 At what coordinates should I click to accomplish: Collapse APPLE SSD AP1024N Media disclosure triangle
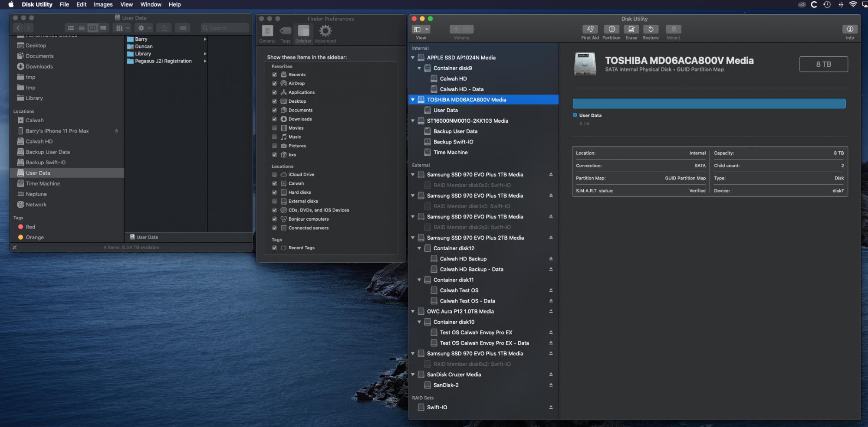pyautogui.click(x=413, y=58)
